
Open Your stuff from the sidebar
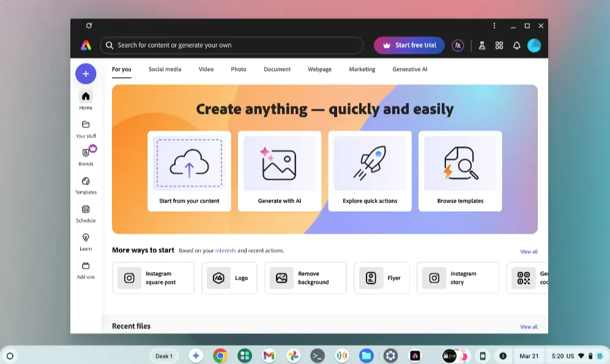(x=86, y=128)
